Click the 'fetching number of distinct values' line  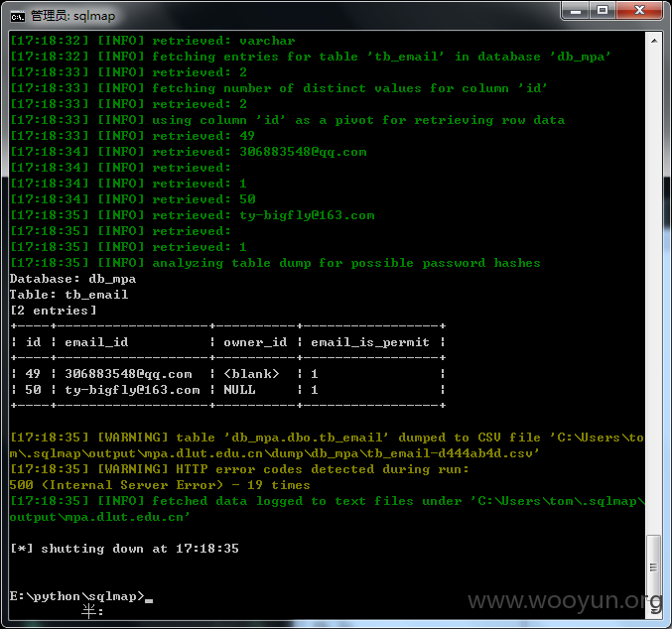point(279,88)
